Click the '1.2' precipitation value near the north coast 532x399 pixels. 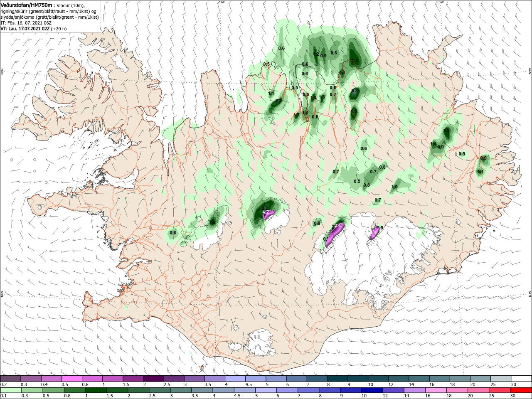click(x=315, y=54)
